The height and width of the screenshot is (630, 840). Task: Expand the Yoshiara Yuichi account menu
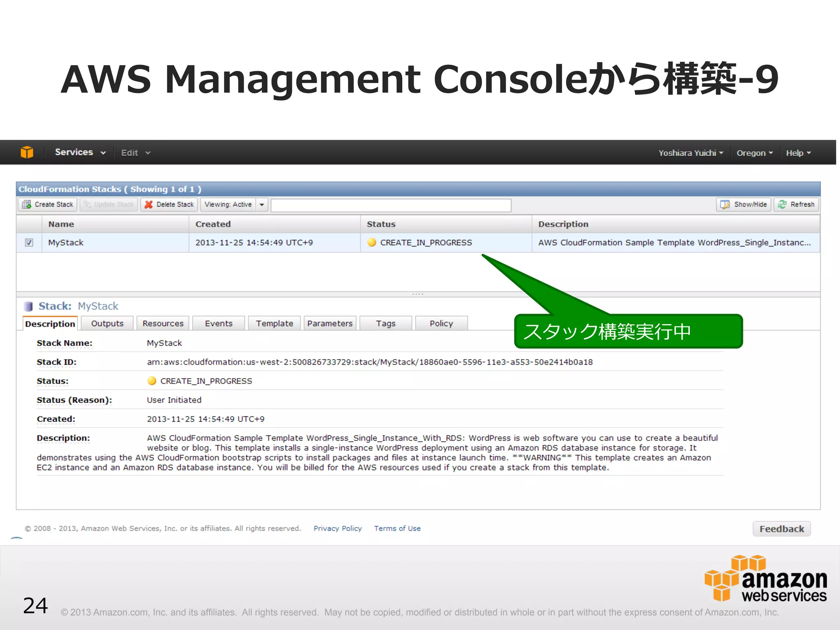691,153
